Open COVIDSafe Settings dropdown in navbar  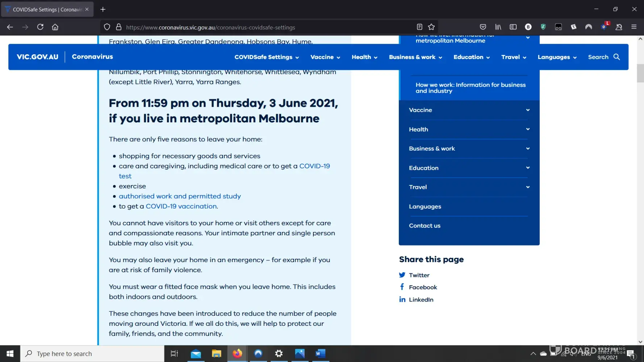click(267, 57)
